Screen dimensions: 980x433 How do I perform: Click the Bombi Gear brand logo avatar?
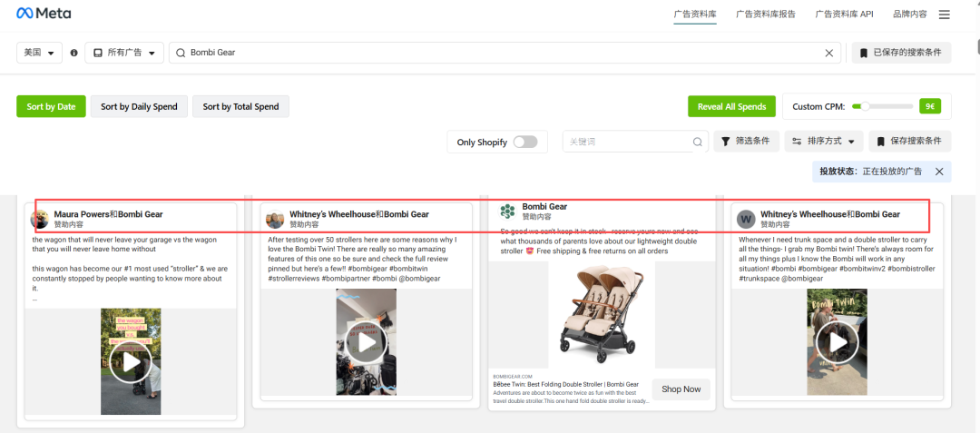click(x=507, y=212)
